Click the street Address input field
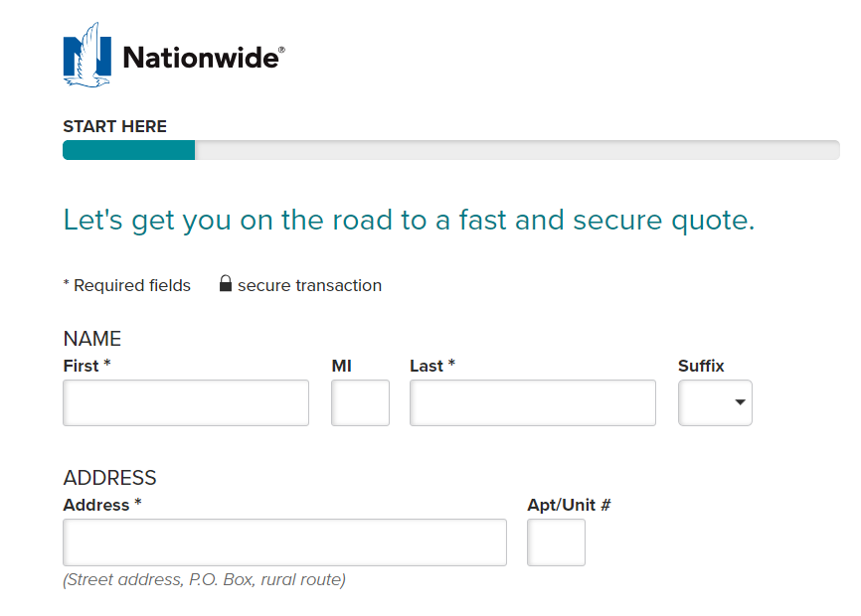This screenshot has height=616, width=861. (x=284, y=541)
